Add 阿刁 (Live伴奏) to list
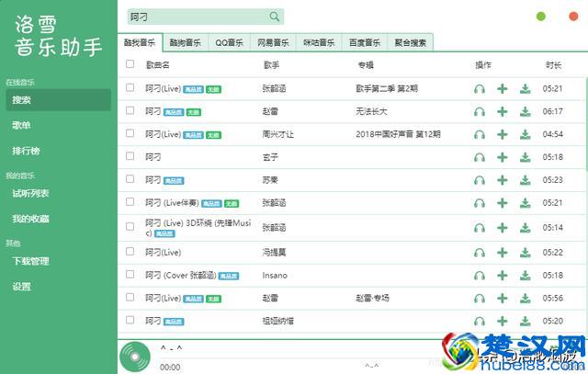588x374 pixels. click(503, 203)
